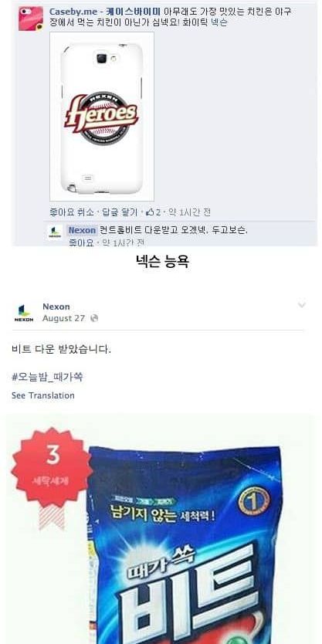Screen dimensions: 322x644
Task: Click See Translation under the post
Action: pos(43,395)
